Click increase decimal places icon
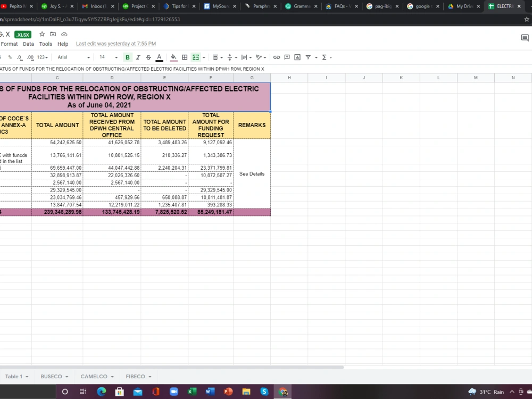This screenshot has height=399, width=532. tap(30, 57)
